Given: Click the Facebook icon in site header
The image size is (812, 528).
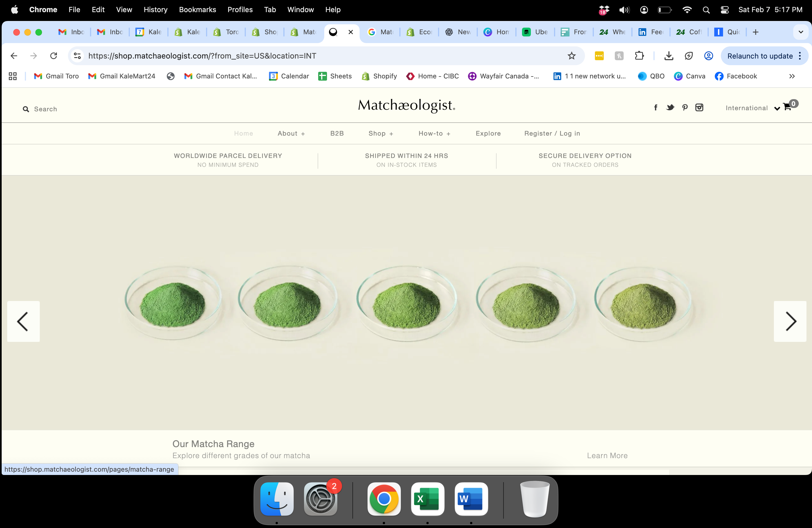Looking at the screenshot, I should click(x=655, y=108).
